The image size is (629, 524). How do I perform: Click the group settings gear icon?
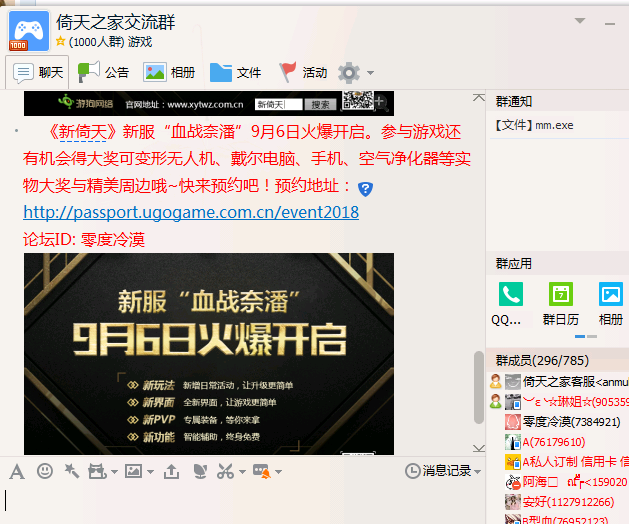click(x=349, y=73)
